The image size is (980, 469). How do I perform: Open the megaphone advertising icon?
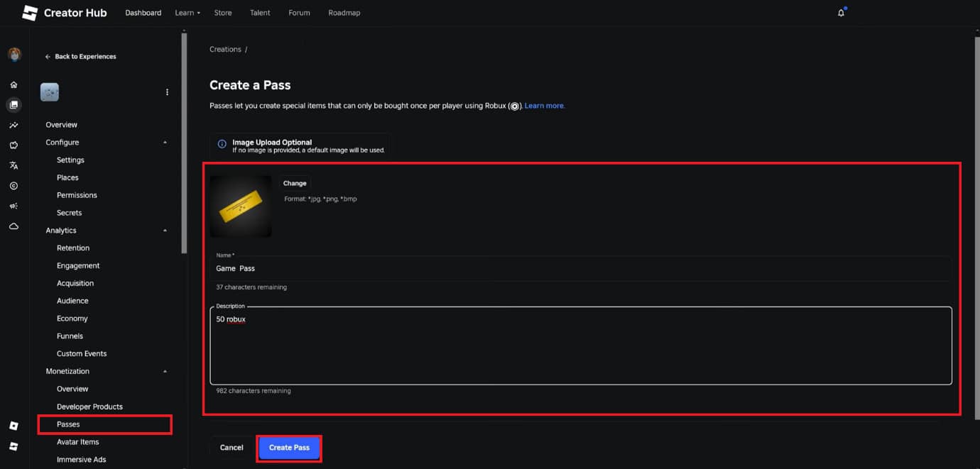[13, 206]
